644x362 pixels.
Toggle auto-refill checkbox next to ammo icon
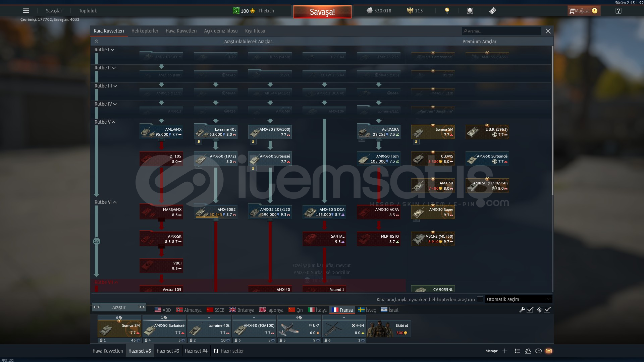[547, 310]
